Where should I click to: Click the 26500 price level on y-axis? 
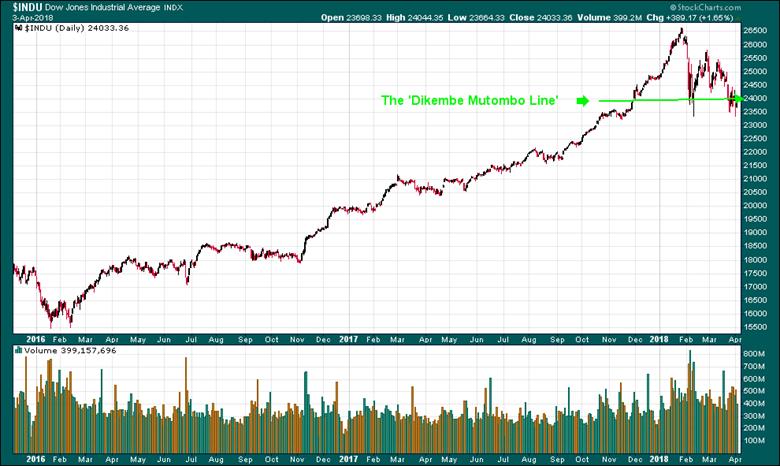click(758, 31)
